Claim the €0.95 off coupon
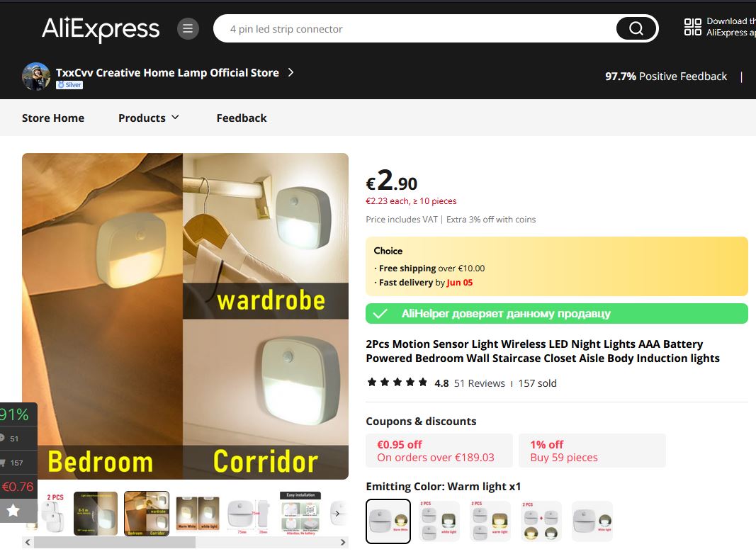This screenshot has width=756, height=554. click(x=439, y=451)
